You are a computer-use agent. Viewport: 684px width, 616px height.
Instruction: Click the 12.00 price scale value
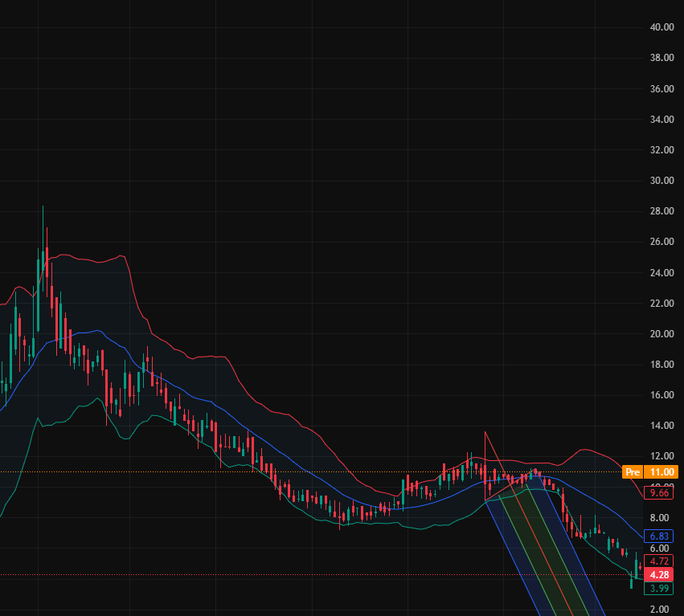click(x=661, y=456)
